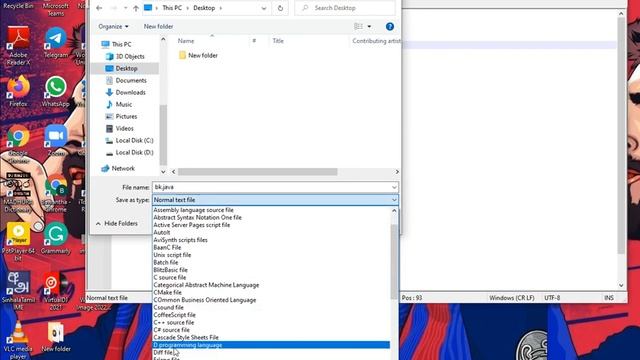Viewport: 640px width, 360px height.
Task: Launch Google Chrome desktop icon
Action: [18, 144]
